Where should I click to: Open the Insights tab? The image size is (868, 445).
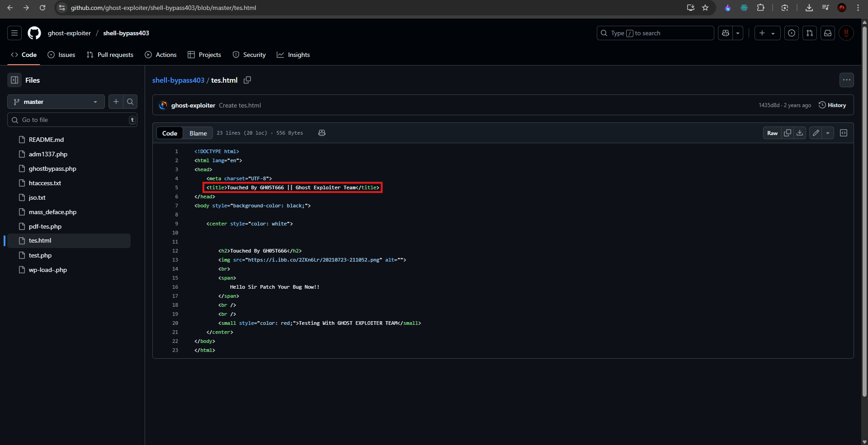(293, 55)
